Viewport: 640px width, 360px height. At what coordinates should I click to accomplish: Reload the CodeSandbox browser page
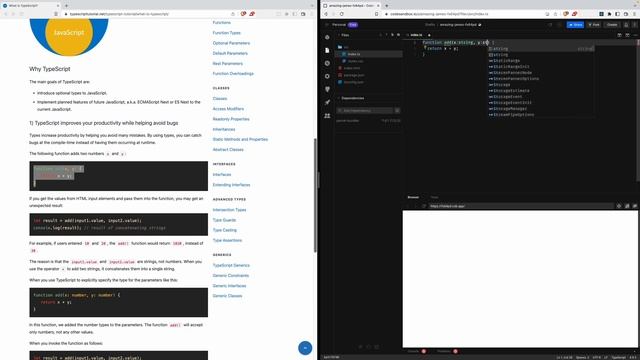coord(341,14)
